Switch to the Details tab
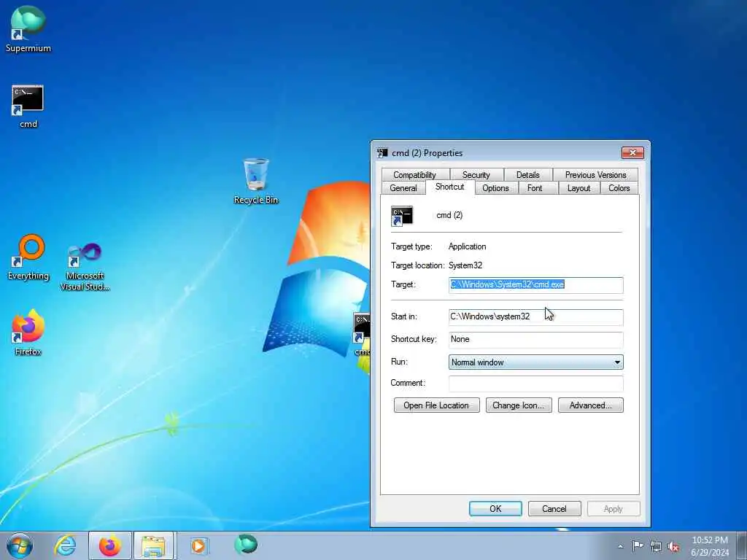The width and height of the screenshot is (747, 560). 528,175
